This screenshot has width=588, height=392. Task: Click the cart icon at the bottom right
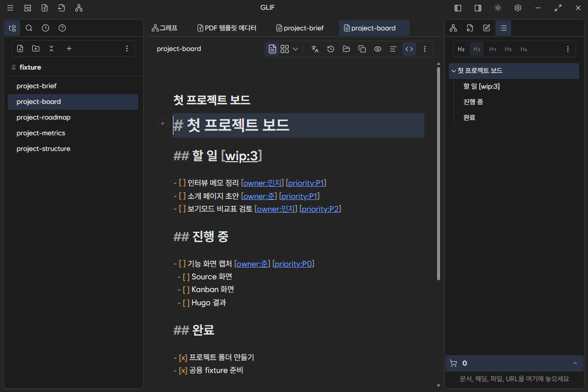(x=453, y=363)
